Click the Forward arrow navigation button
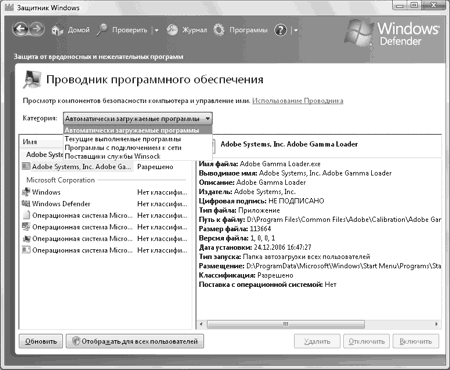The width and height of the screenshot is (450, 370). point(37,29)
